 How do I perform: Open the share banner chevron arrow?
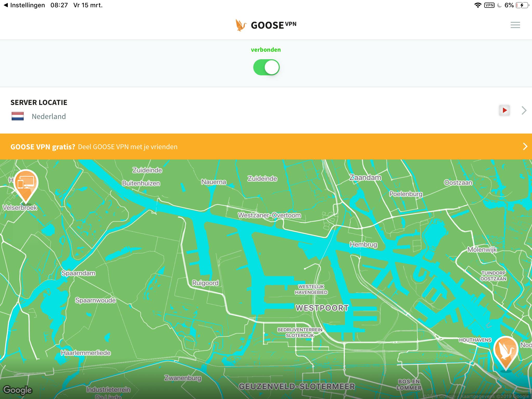(525, 147)
